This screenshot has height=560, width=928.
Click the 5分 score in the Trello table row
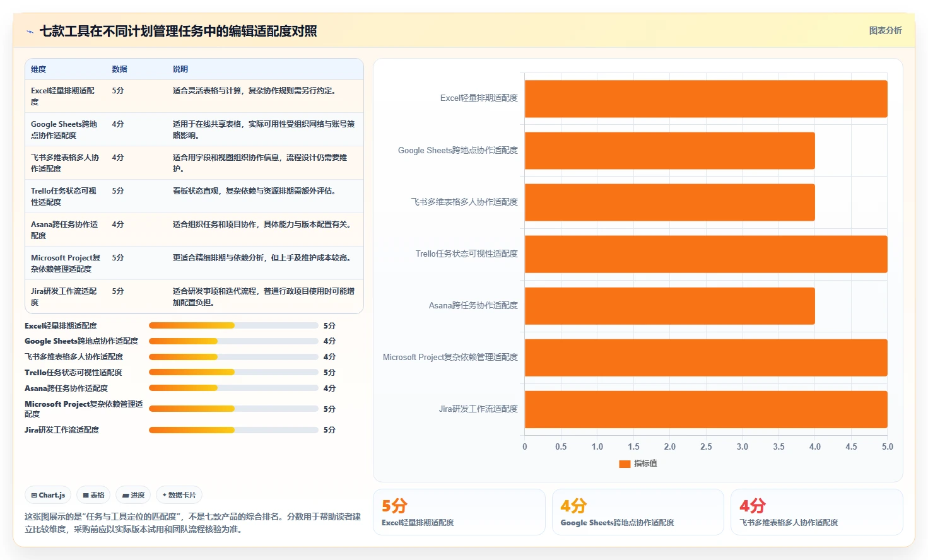coord(118,191)
